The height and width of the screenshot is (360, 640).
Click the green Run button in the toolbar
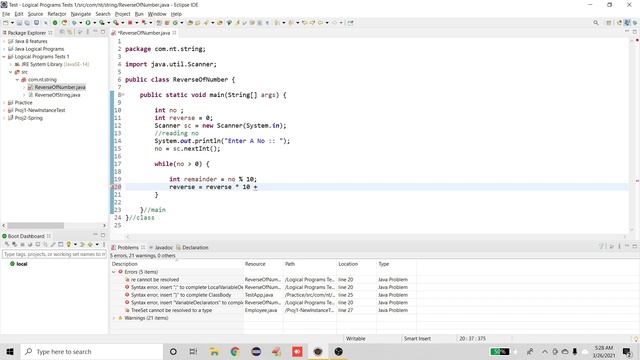[88, 23]
